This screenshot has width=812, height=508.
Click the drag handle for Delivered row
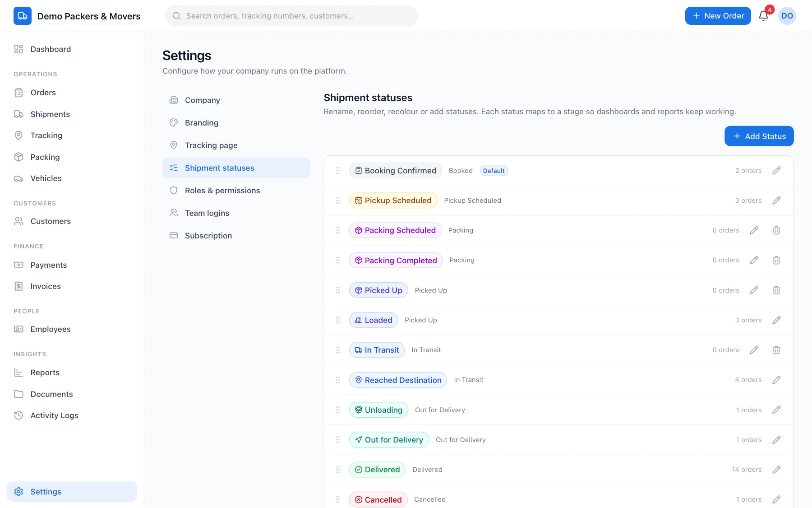pyautogui.click(x=338, y=470)
